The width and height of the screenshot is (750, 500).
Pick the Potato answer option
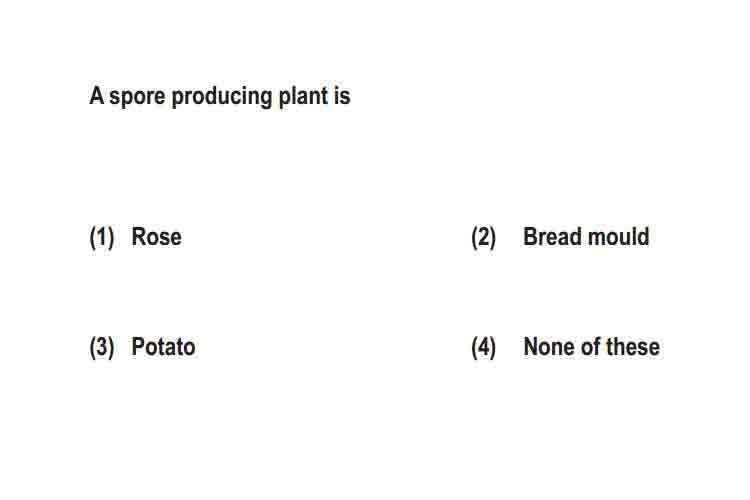pyautogui.click(x=163, y=347)
